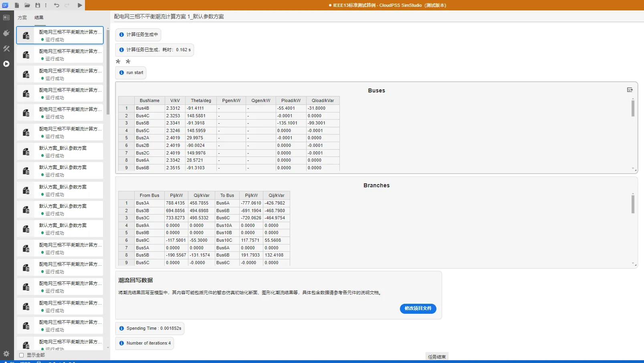Open the overview panel icon in left sidebar
Screen dimensions: 644x363
tap(6, 18)
